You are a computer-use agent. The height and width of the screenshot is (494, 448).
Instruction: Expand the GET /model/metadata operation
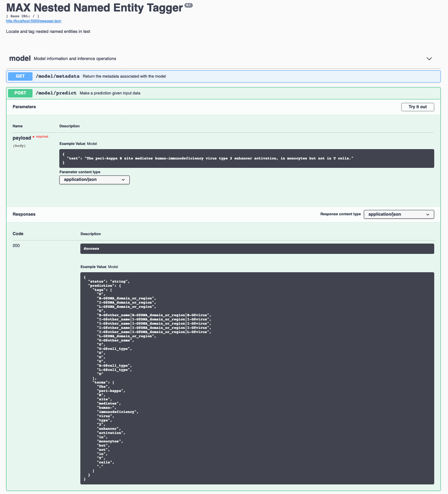[x=223, y=76]
